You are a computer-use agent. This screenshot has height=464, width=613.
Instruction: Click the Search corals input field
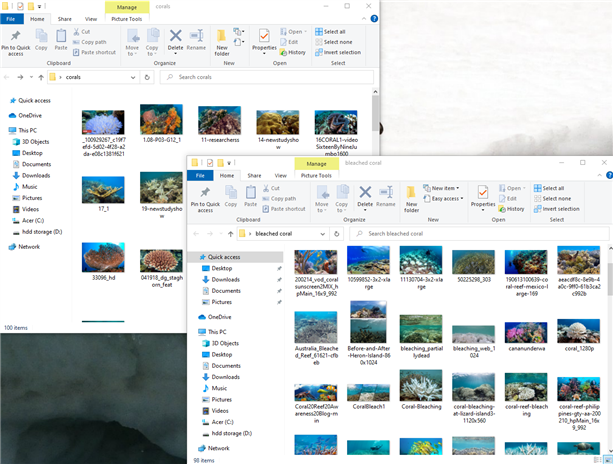click(x=267, y=77)
